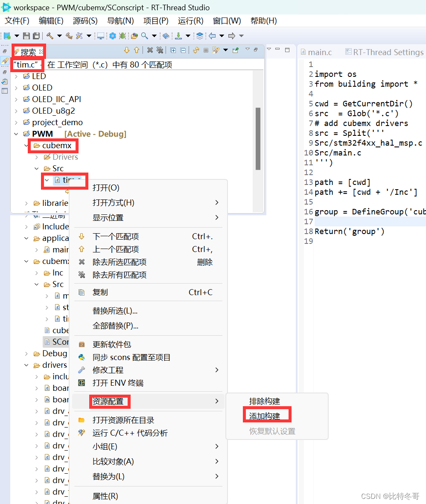The height and width of the screenshot is (504, 426).
Task: Expand the Drivers folder under cubemx
Action: click(37, 157)
